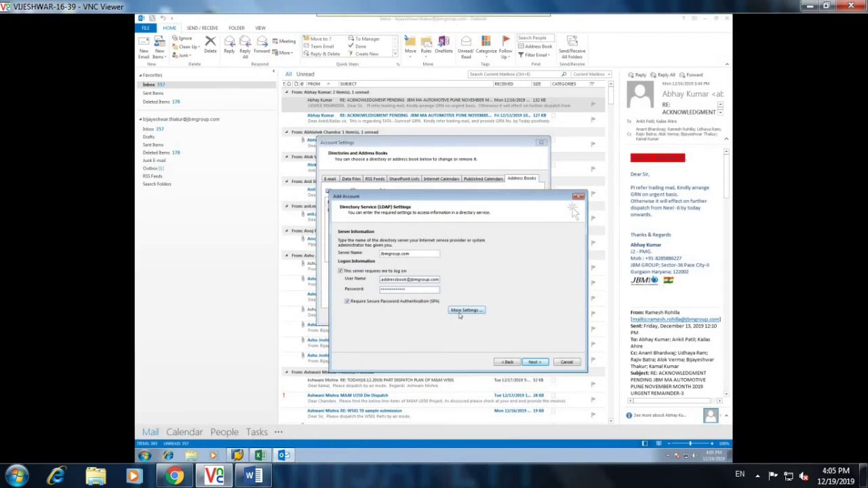Toggle 'This server requires me to log on'
868x488 pixels.
(340, 271)
